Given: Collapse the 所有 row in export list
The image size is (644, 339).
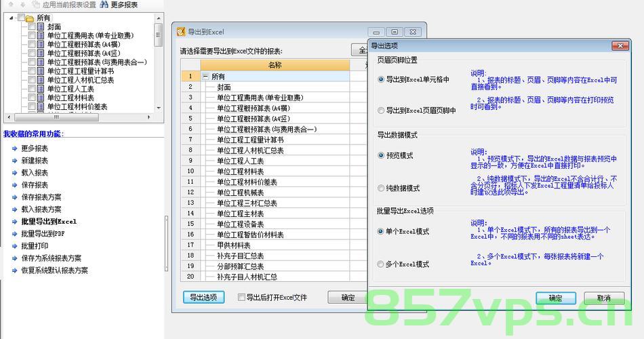Looking at the screenshot, I should 205,77.
